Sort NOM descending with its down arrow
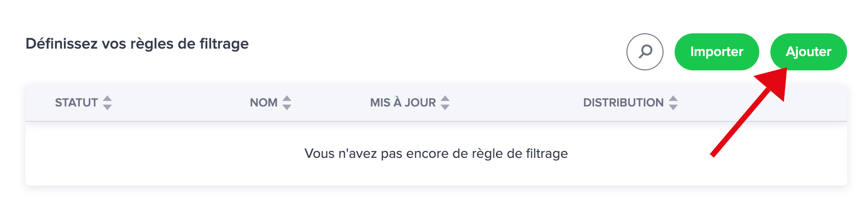Image resolution: width=868 pixels, height=200 pixels. [287, 107]
